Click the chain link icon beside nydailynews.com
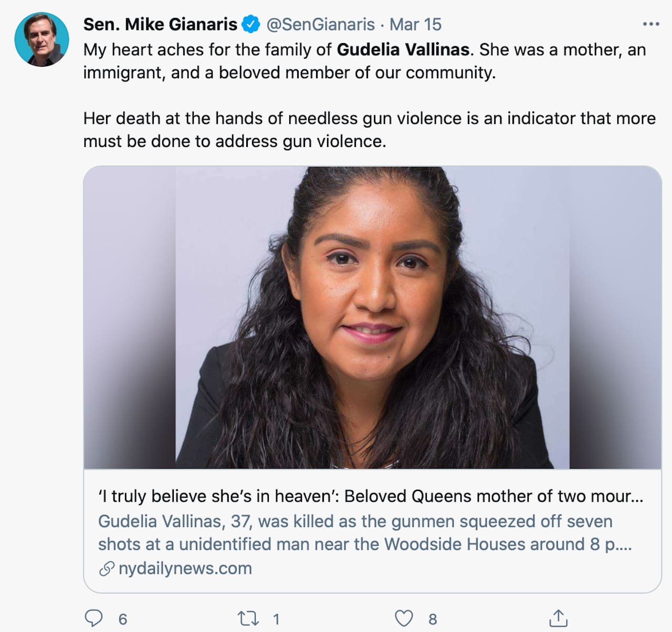This screenshot has width=672, height=632. pyautogui.click(x=107, y=568)
